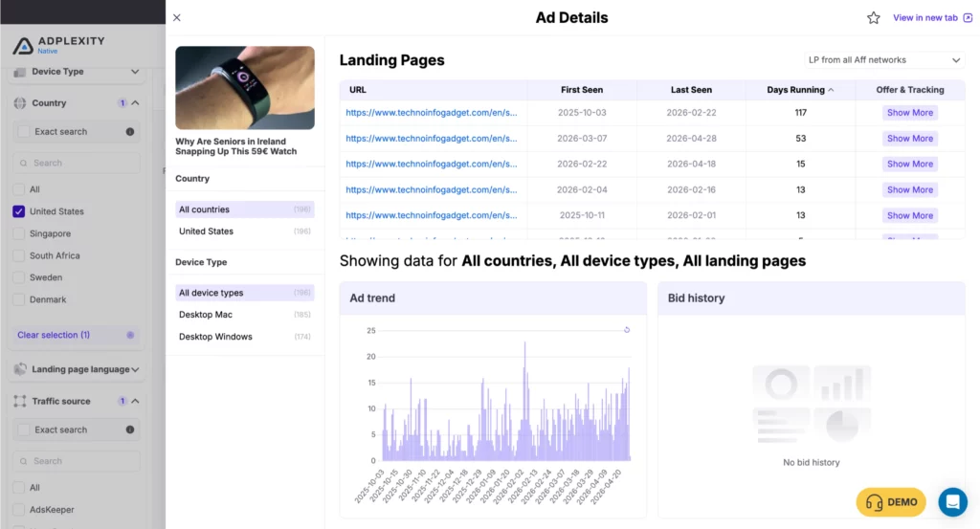Select Desktop Windows device type
This screenshot has width=980, height=529.
pos(244,336)
